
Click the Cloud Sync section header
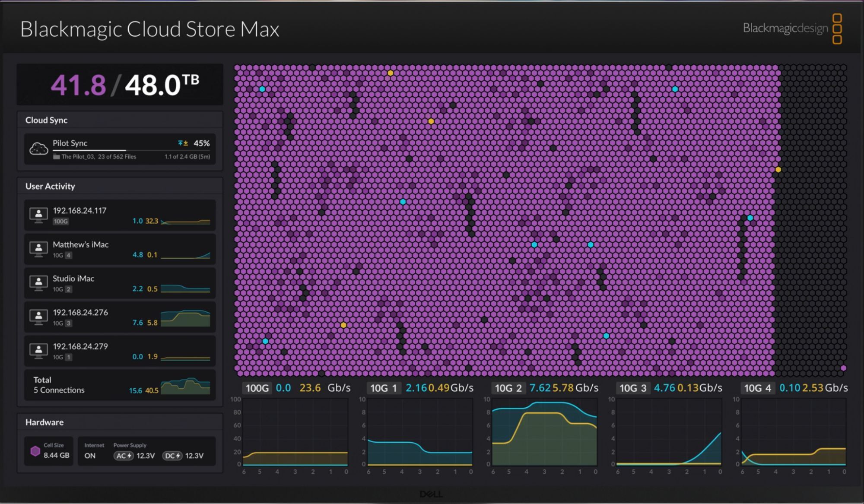46,120
